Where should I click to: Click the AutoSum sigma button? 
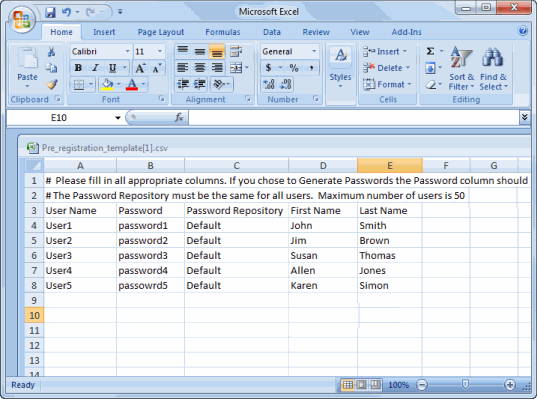point(430,51)
